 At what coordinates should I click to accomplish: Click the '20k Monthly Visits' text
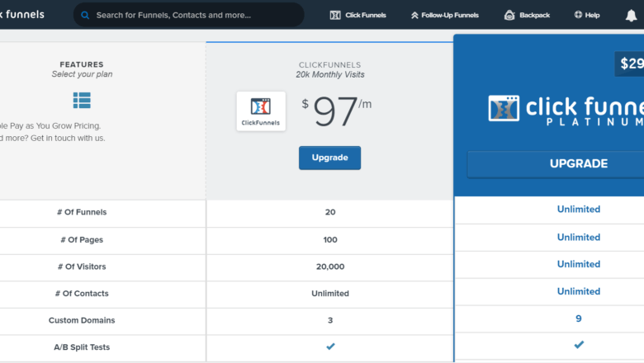[x=330, y=74]
